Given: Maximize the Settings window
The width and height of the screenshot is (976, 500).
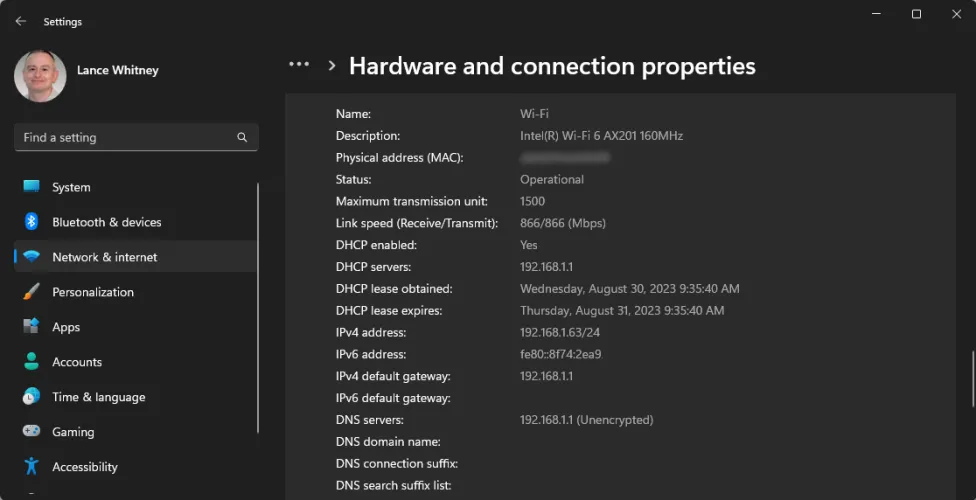Looking at the screenshot, I should tap(916, 14).
